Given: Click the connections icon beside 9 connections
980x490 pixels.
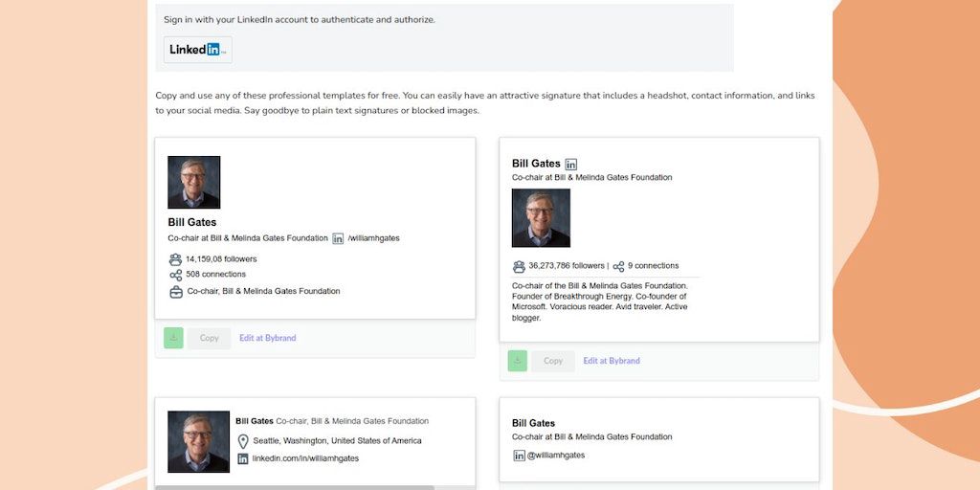Looking at the screenshot, I should pyautogui.click(x=618, y=266).
